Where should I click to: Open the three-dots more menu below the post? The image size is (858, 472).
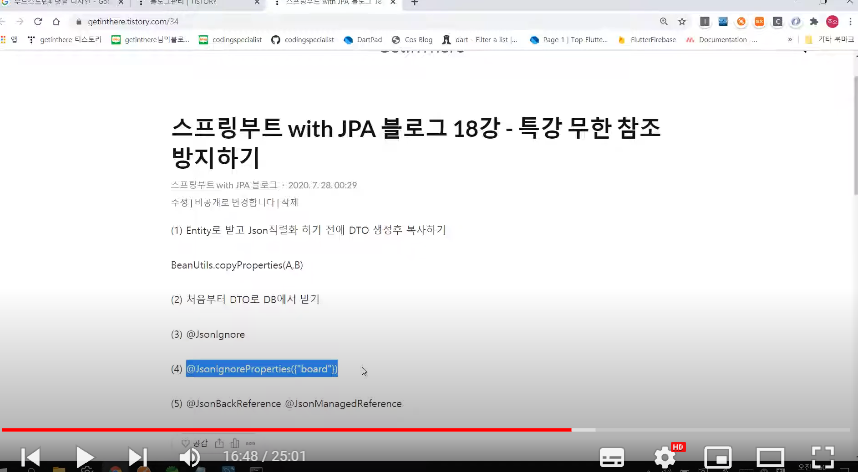(x=250, y=443)
